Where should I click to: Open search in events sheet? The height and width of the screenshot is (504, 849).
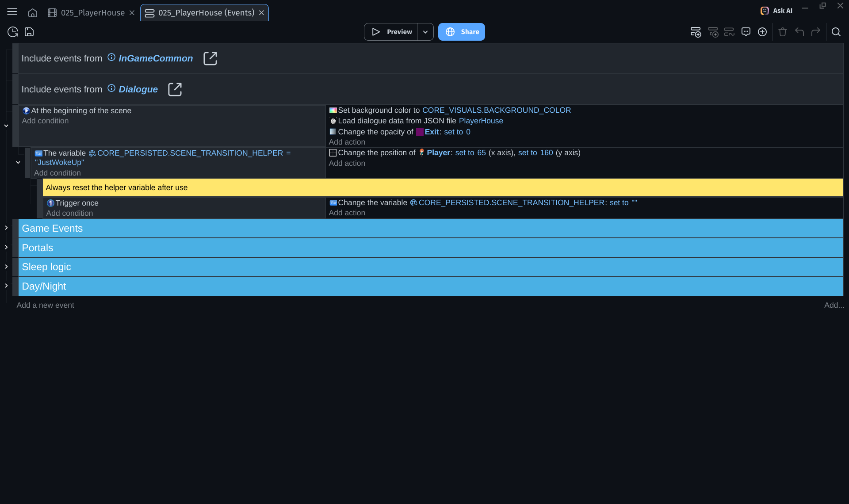point(836,32)
